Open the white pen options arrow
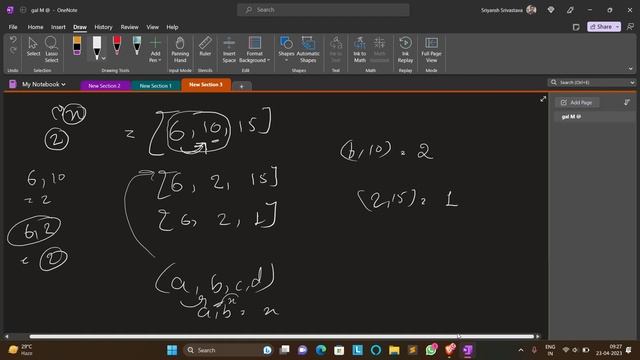 pyautogui.click(x=104, y=59)
